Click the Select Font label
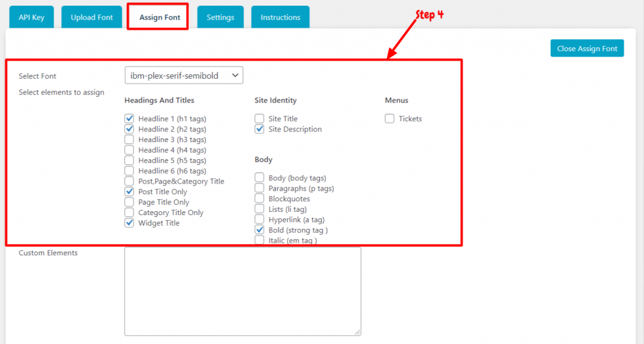Image resolution: width=644 pixels, height=344 pixels. [37, 76]
